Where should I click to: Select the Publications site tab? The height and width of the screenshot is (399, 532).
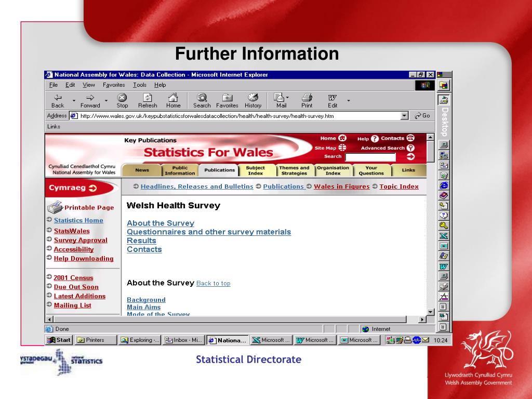[219, 170]
